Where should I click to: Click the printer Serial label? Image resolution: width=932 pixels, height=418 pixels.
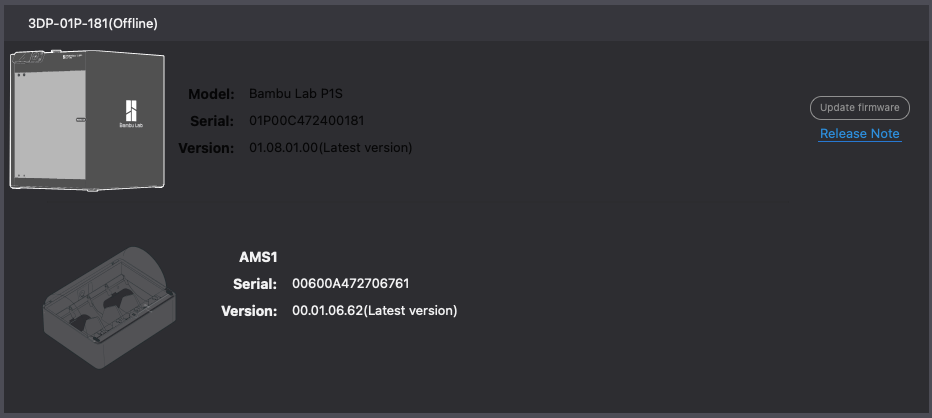212,121
